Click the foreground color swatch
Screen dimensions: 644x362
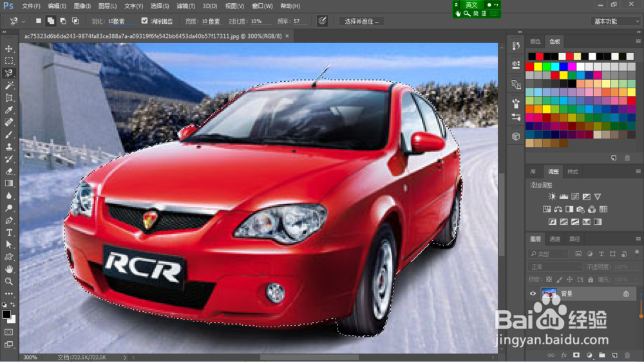coord(6,314)
